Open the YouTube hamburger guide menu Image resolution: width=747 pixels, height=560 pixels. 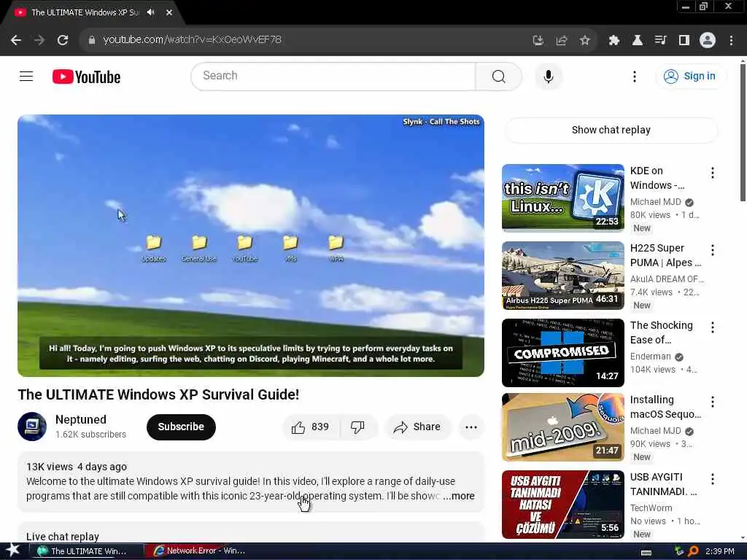tap(26, 76)
